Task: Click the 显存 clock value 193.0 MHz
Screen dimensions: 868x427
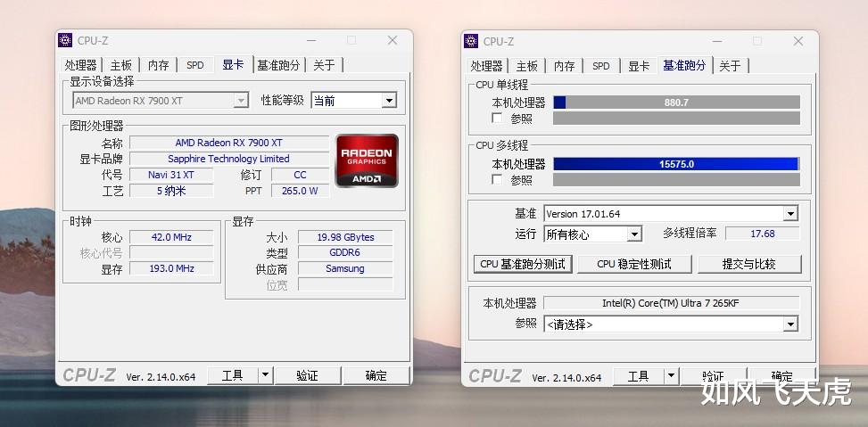Action: [171, 269]
